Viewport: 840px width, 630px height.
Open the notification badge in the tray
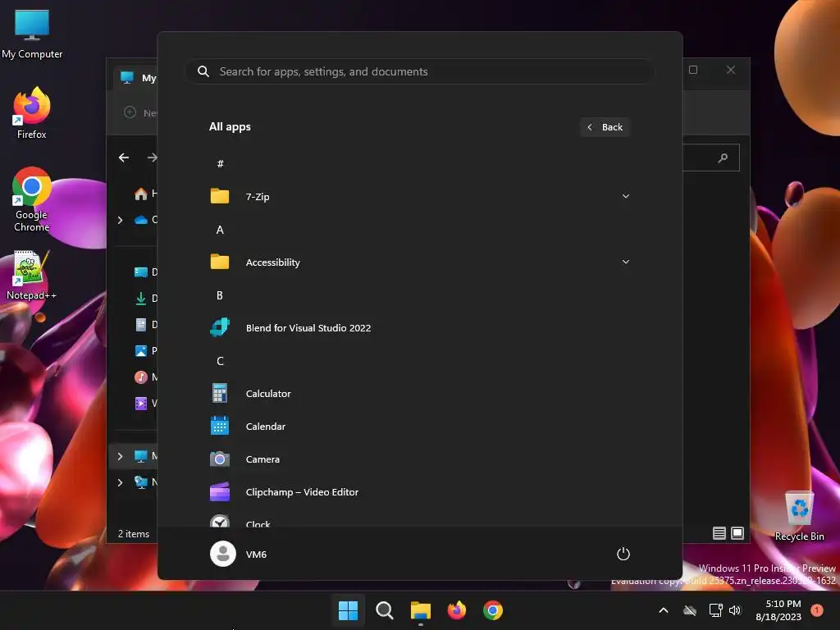(816, 610)
